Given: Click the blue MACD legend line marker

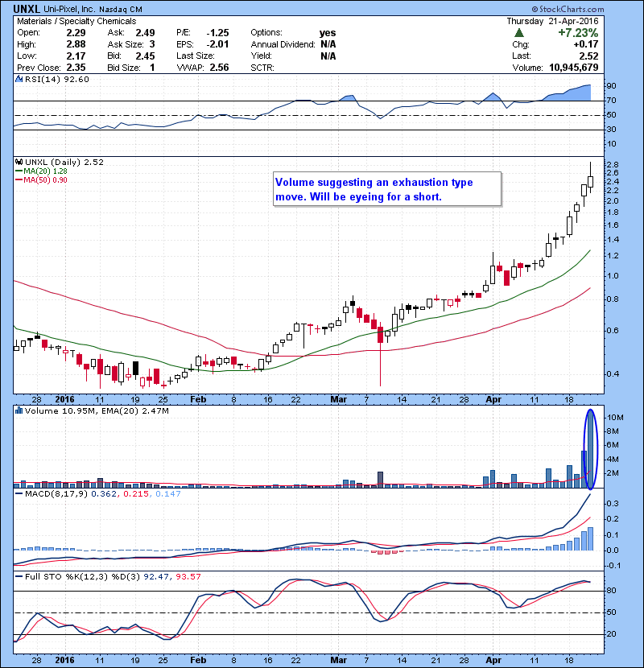Looking at the screenshot, I should coord(19,494).
